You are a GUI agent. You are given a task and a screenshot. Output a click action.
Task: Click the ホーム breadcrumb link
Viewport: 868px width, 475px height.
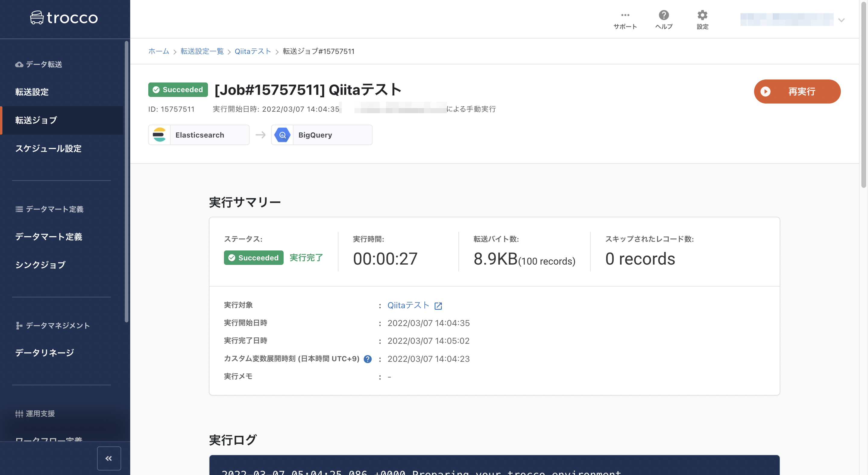[159, 51]
